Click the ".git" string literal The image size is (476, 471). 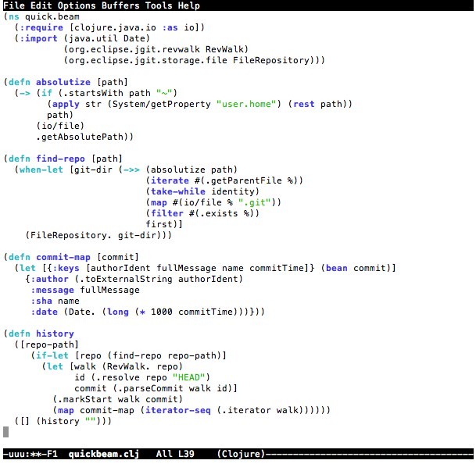tap(254, 202)
